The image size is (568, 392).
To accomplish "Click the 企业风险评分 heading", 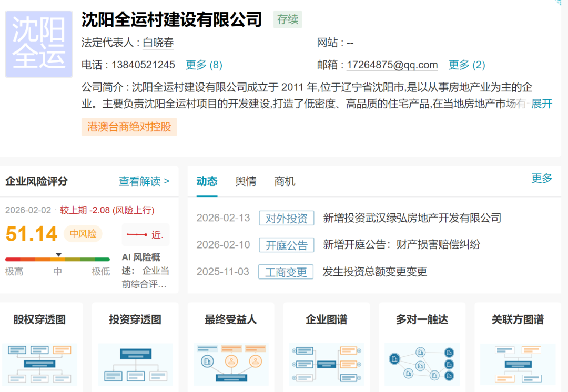I will pyautogui.click(x=37, y=181).
